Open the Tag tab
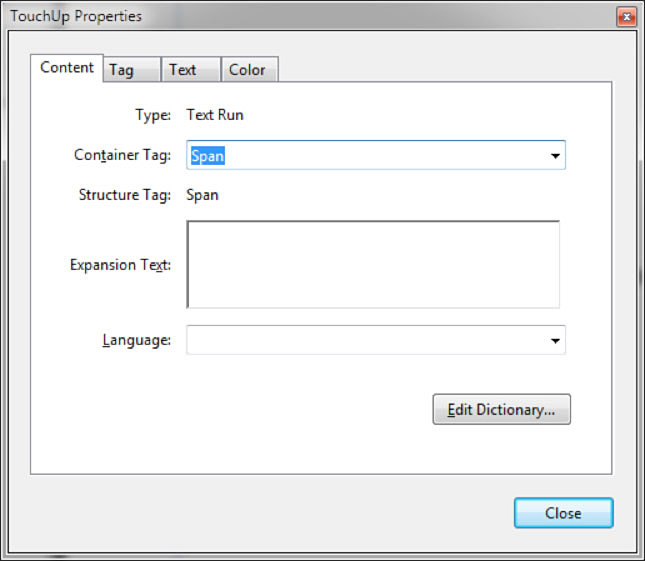 click(121, 70)
